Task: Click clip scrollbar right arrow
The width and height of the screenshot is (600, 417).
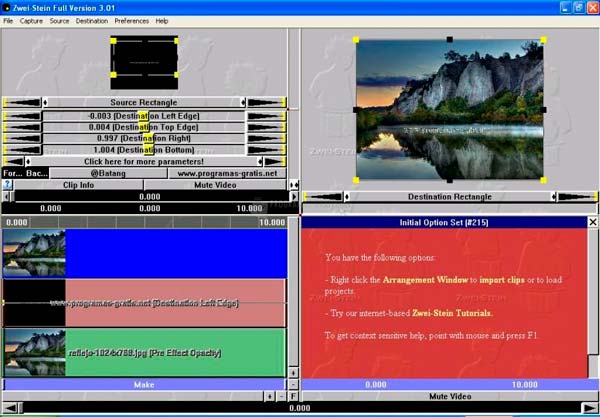Action: pos(294,197)
